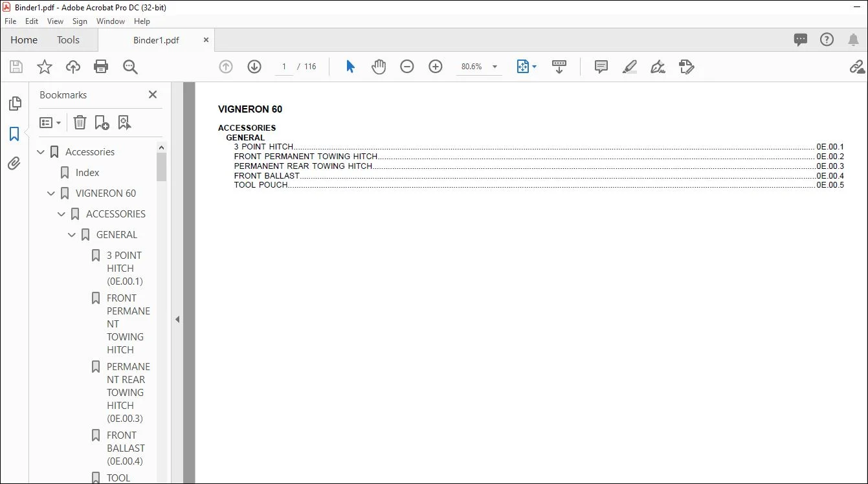Collapse the ACCESSORIES sub-bookmark

[61, 214]
